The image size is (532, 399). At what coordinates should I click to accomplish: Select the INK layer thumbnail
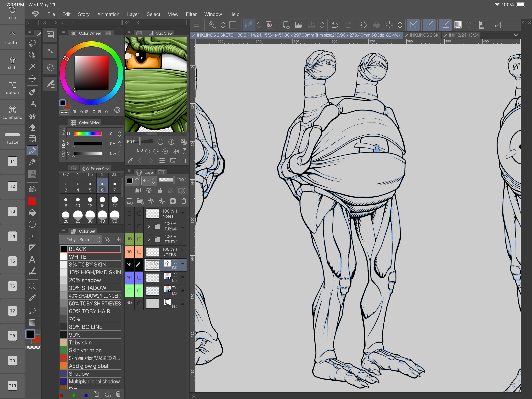(x=152, y=265)
